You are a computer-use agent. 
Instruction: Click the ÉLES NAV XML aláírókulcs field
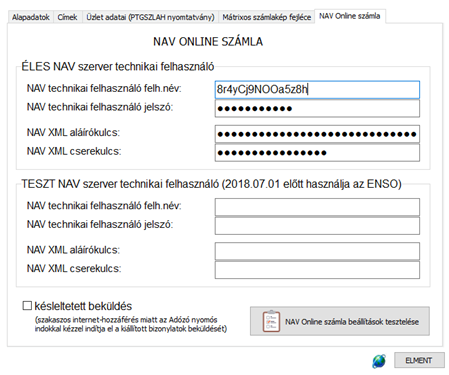[x=317, y=134]
